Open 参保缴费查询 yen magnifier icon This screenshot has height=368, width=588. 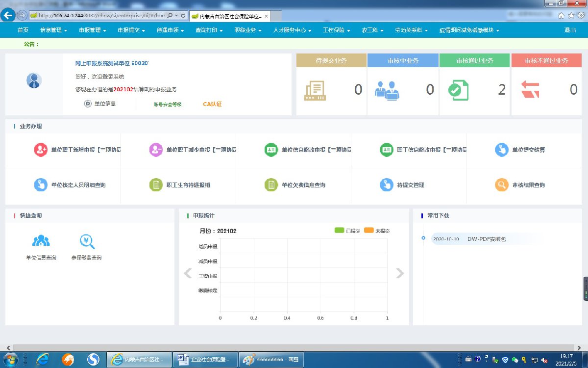click(x=87, y=241)
